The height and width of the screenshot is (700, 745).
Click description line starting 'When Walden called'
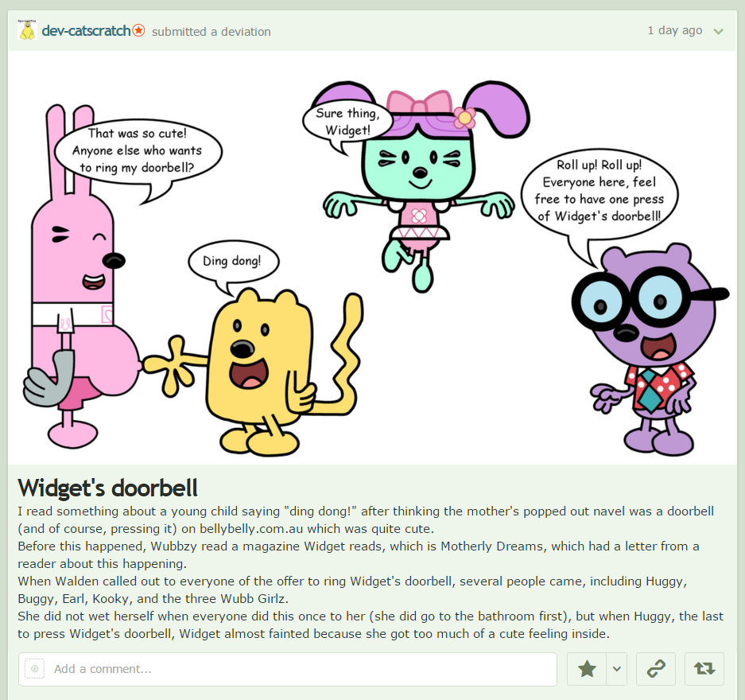tap(352, 581)
